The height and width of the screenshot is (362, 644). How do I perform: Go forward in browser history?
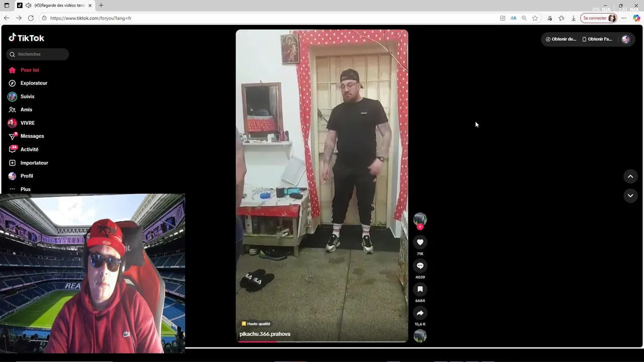(x=19, y=18)
